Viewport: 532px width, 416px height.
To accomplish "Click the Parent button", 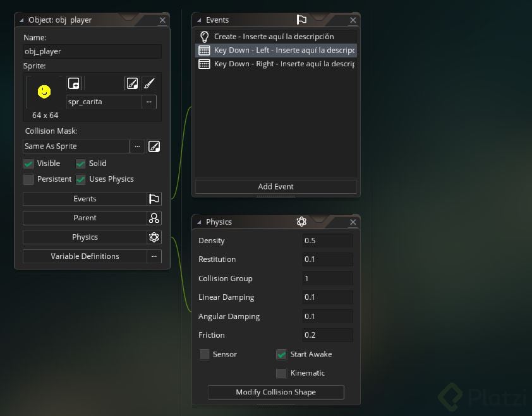I will click(85, 218).
